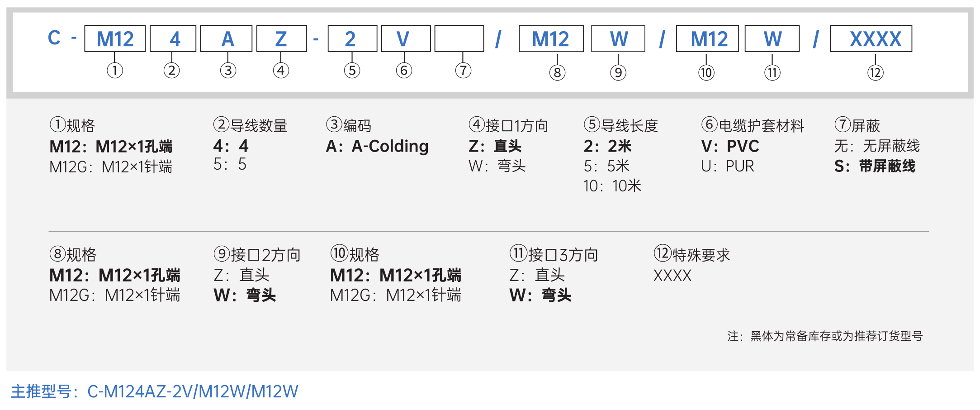Viewport: 980px width, 410px height.
Task: Click the Z direction code box
Action: (282, 38)
